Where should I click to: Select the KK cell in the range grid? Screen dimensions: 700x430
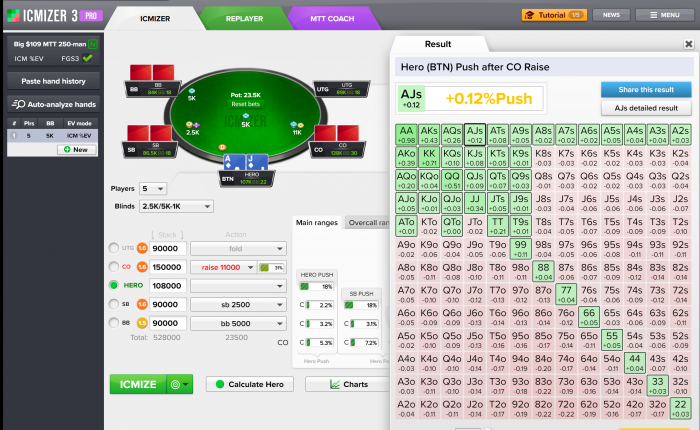[x=429, y=158]
